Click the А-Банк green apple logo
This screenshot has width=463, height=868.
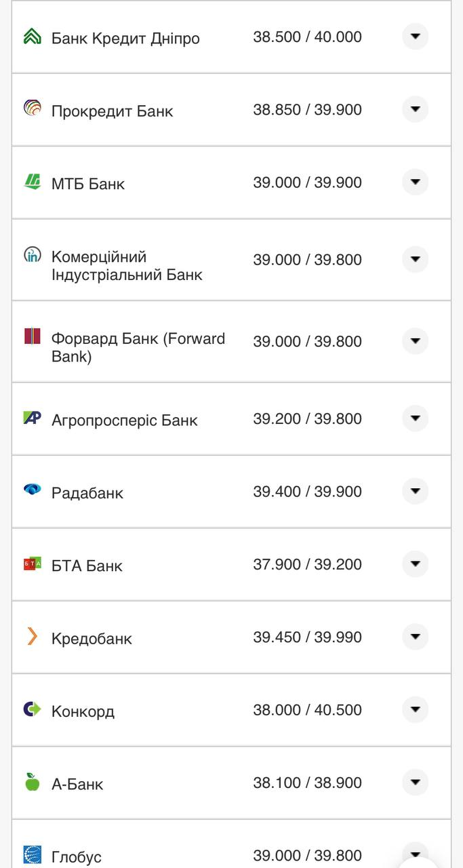(x=32, y=782)
